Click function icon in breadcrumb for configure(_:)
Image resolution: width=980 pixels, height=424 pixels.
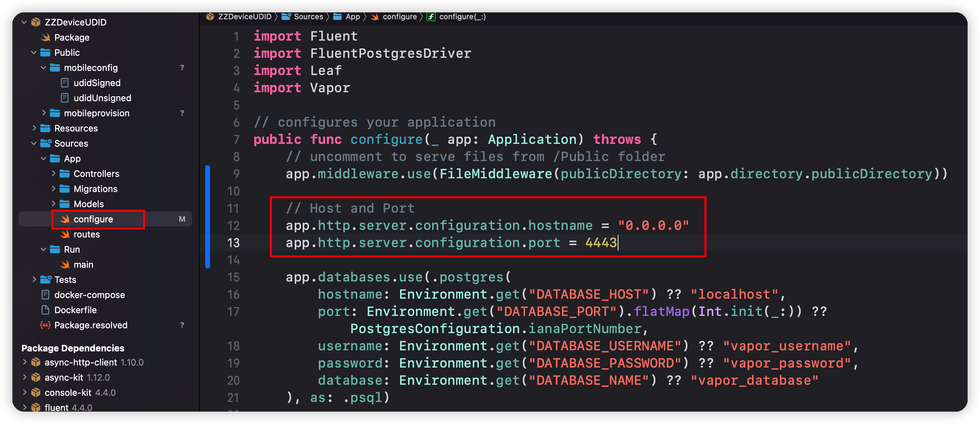point(431,17)
